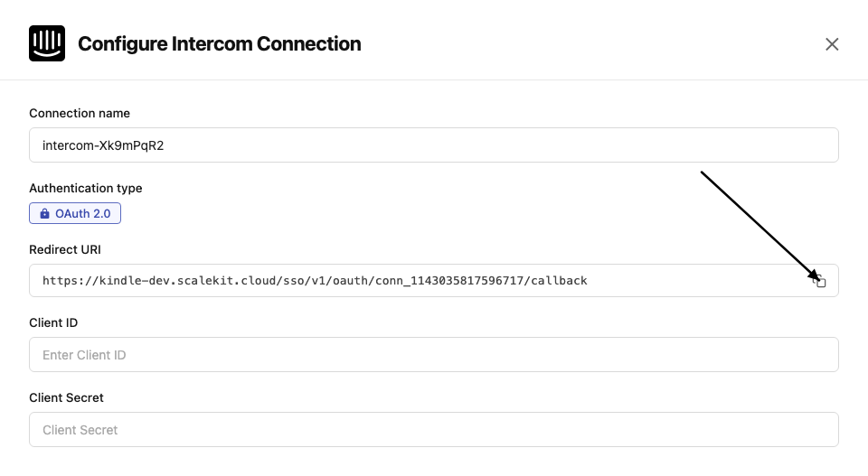Viewport: 868px width, 476px height.
Task: Click the "Enter Client ID" placeholder text
Action: 84,355
